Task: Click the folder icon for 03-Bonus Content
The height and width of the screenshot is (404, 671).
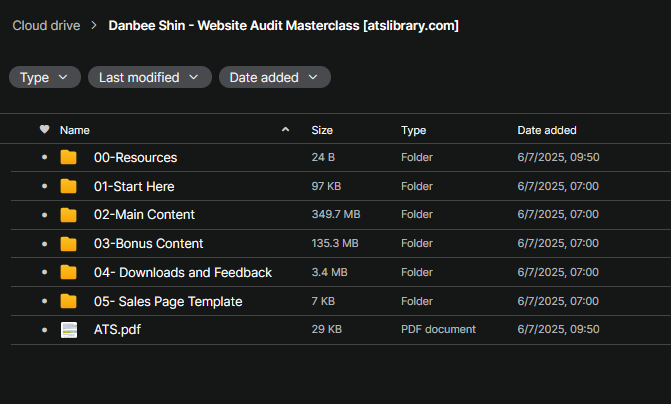Action: tap(68, 244)
